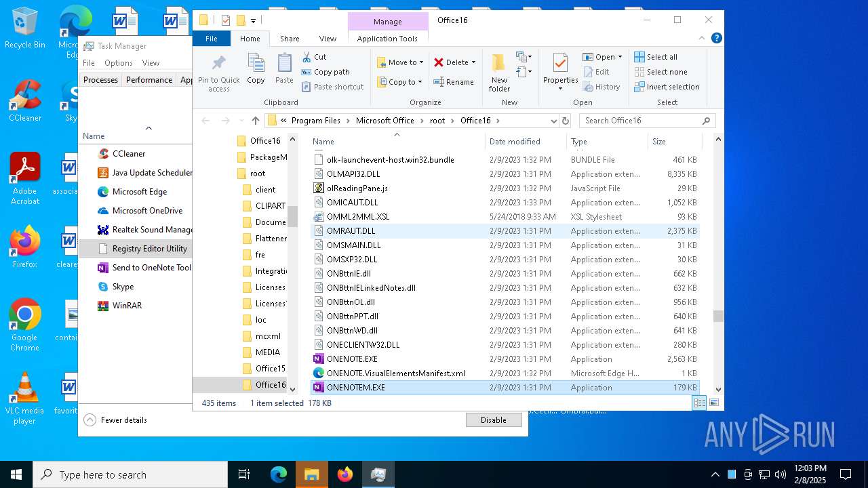Click the Rename ribbon button
The image size is (868, 488).
454,82
